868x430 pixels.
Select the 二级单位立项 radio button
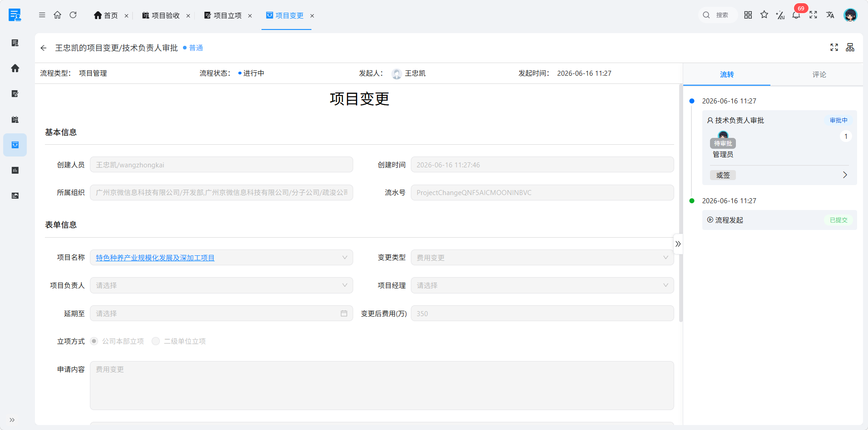coord(156,341)
